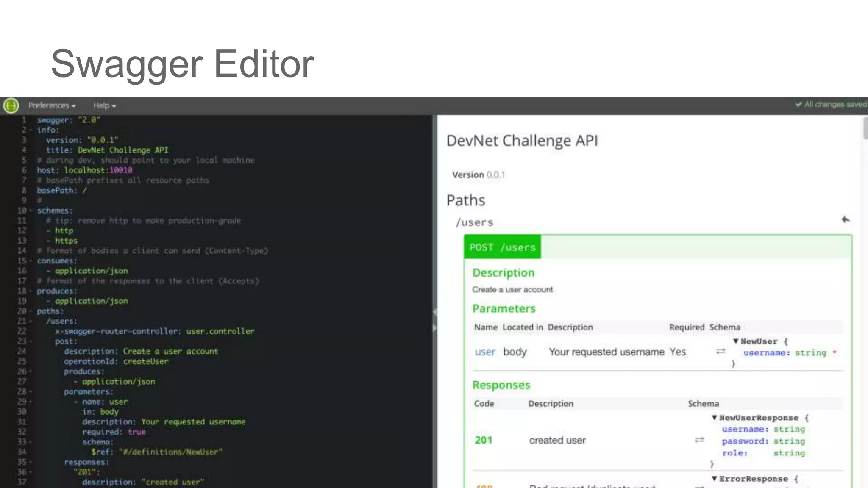Click the All changes saved checkmark
Image resolution: width=868 pixels, height=488 pixels.
pyautogui.click(x=798, y=105)
